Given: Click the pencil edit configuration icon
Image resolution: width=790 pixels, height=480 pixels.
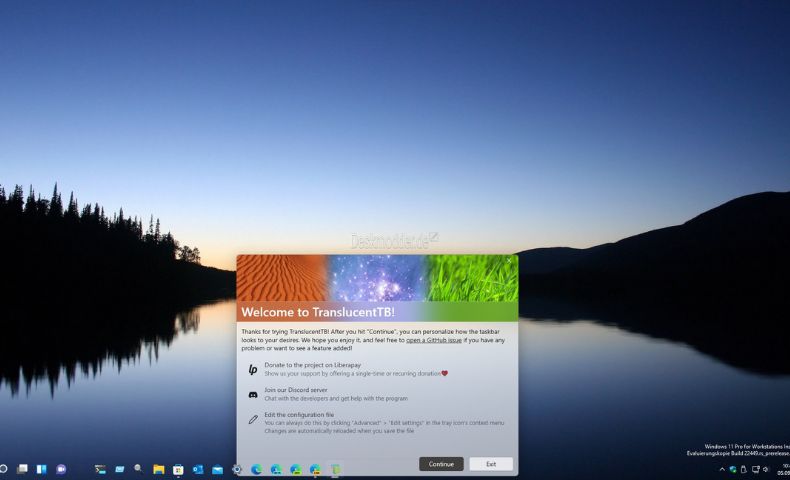Looking at the screenshot, I should click(253, 419).
